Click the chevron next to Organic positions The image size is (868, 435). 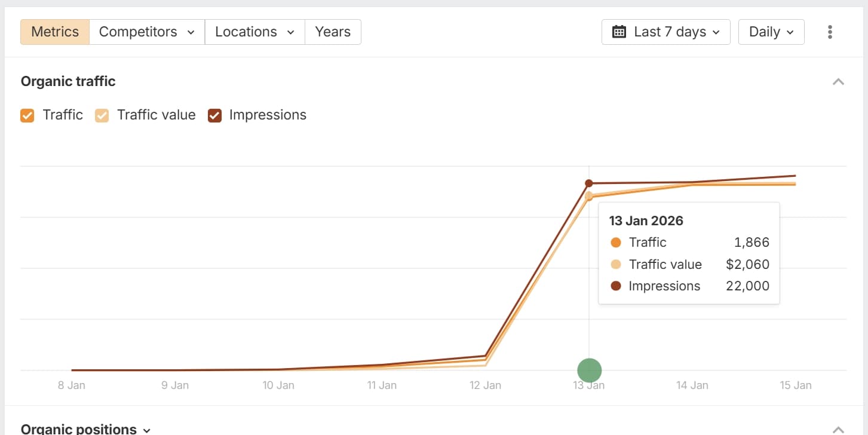(x=147, y=429)
